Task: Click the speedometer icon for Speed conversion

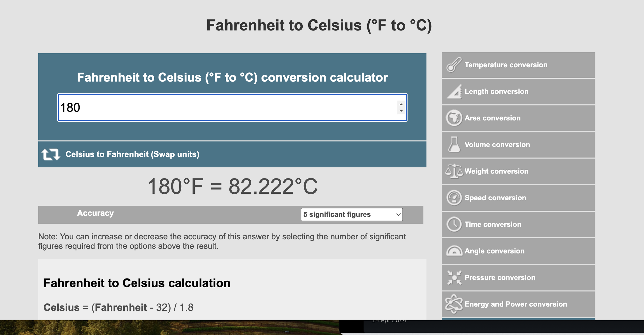Action: tap(454, 198)
